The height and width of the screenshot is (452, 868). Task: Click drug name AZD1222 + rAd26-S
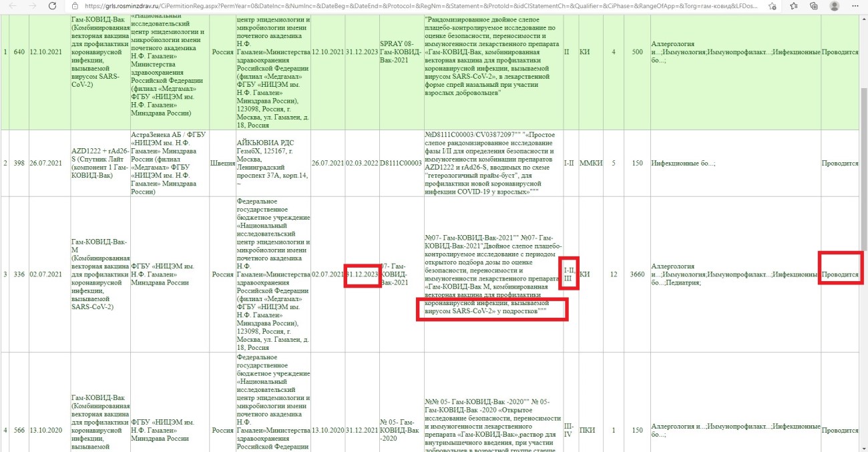[99, 163]
